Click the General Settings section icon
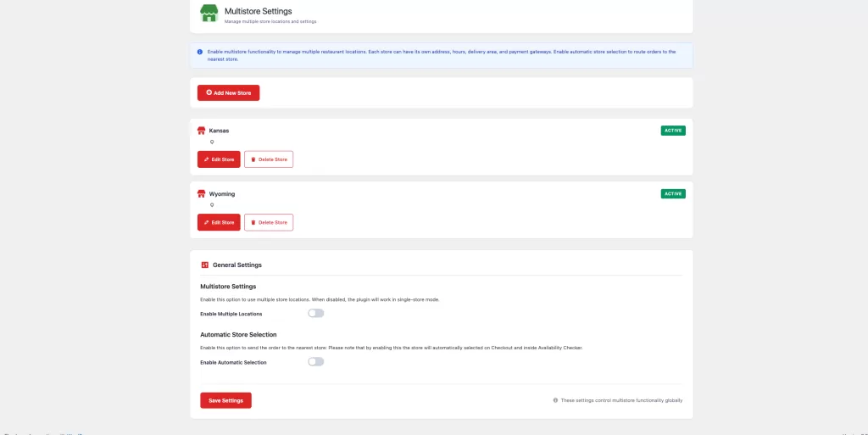 point(205,265)
